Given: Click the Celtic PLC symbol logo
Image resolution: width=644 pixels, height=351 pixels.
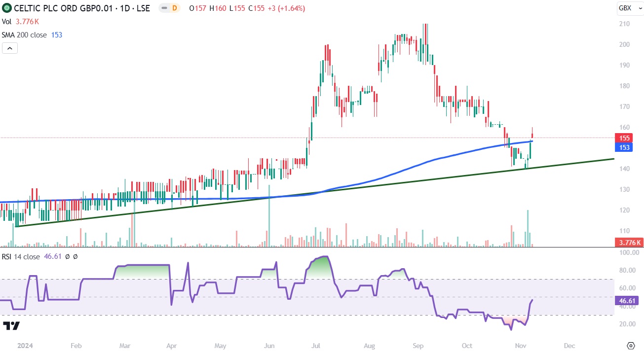Looking at the screenshot, I should point(7,8).
